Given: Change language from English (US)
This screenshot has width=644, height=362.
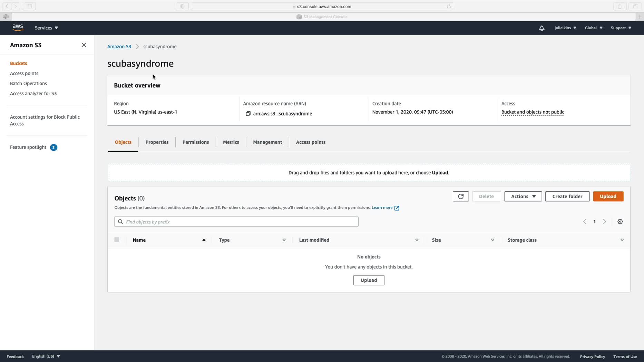Looking at the screenshot, I should pos(46,356).
